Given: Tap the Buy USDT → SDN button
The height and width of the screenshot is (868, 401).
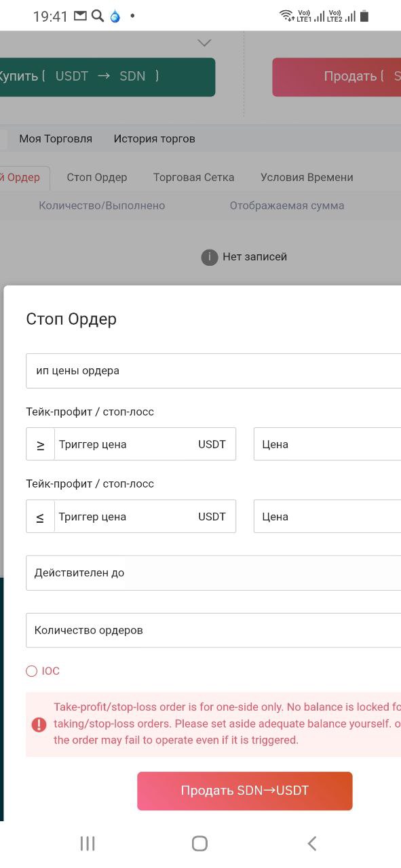Looking at the screenshot, I should click(x=107, y=77).
